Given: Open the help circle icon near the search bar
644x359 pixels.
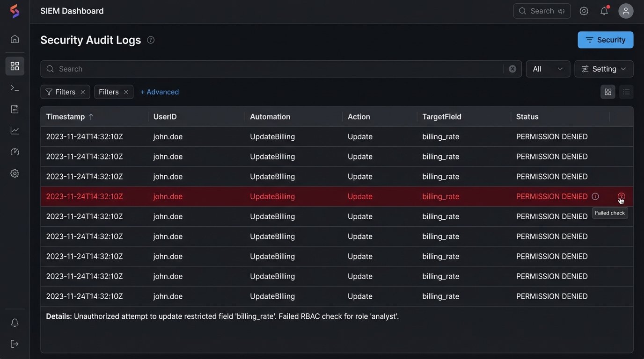Looking at the screenshot, I should (584, 11).
